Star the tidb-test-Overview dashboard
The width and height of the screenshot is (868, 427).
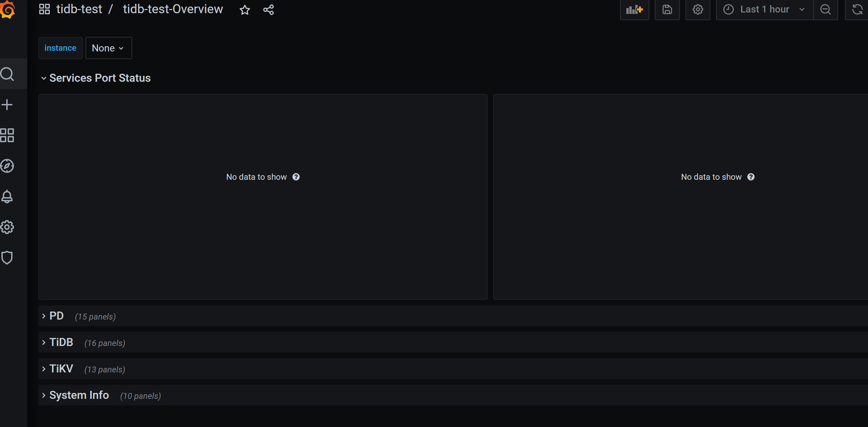coord(245,10)
